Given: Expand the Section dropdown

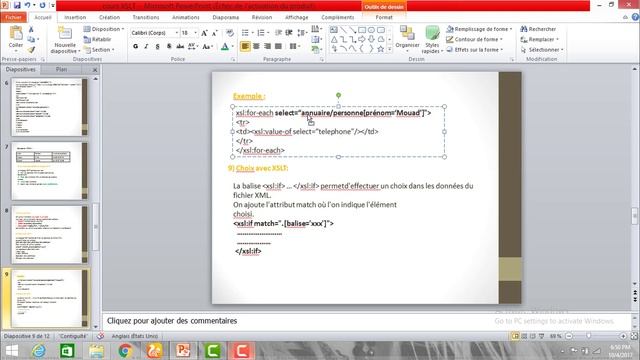Looking at the screenshot, I should (x=99, y=50).
